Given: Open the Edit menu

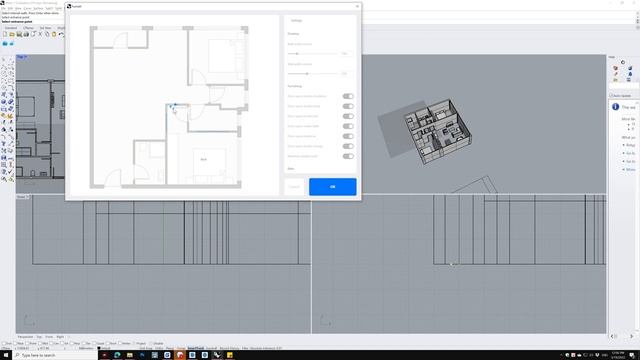Looking at the screenshot, I should coord(10,8).
